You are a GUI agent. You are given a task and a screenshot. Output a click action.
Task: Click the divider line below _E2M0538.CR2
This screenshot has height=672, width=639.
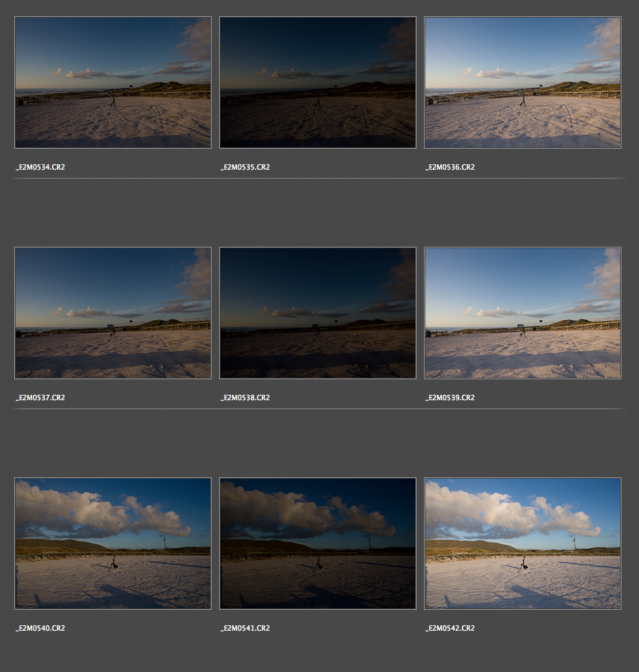(x=317, y=409)
